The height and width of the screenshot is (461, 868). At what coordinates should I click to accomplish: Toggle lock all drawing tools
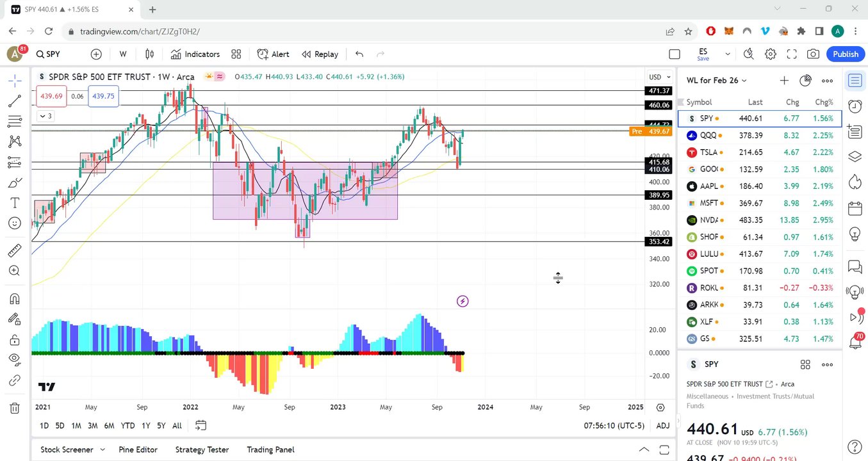point(15,339)
